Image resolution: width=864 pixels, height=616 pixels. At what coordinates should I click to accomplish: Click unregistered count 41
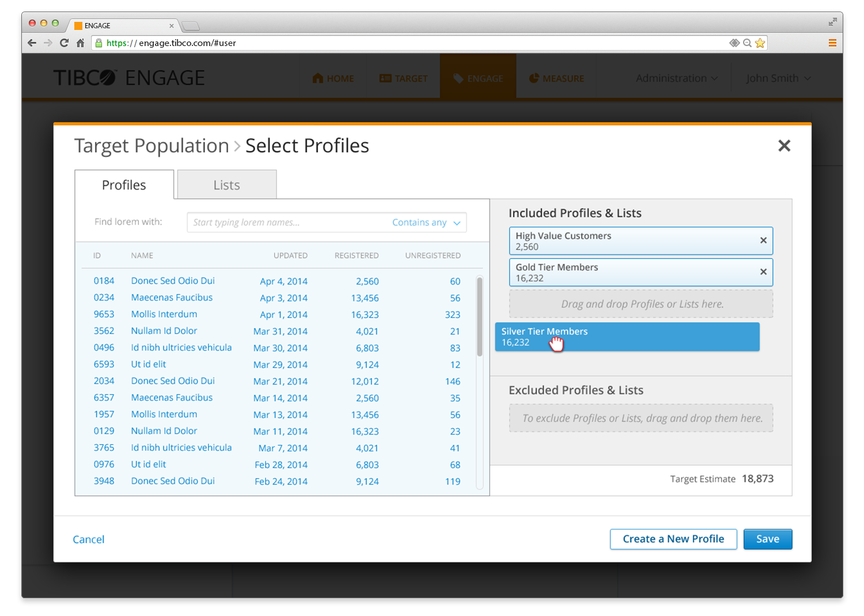455,448
